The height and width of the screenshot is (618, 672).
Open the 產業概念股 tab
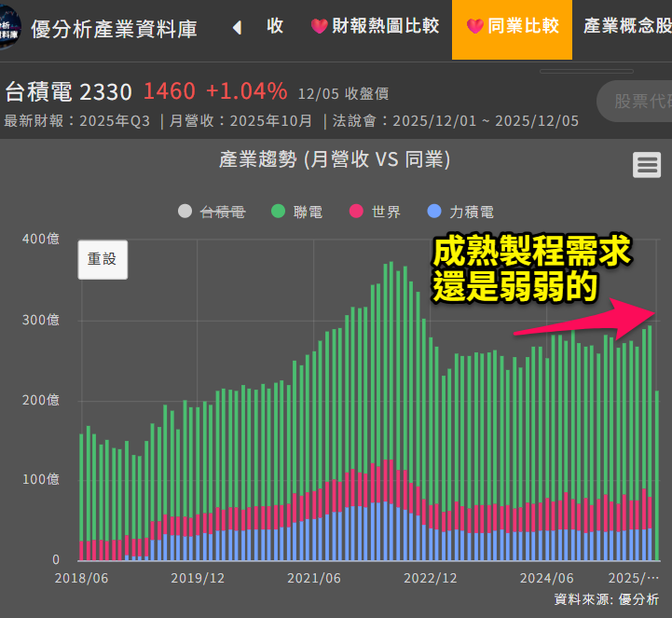pyautogui.click(x=626, y=26)
